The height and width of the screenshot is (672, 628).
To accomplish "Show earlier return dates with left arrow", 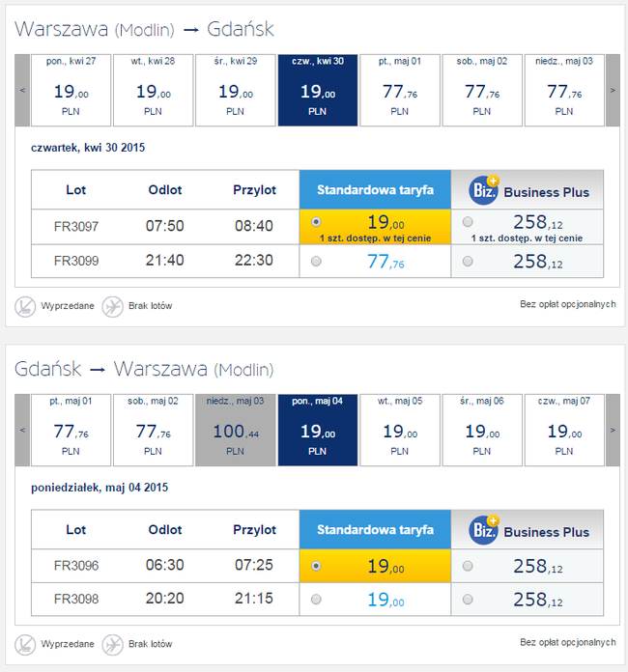I will 22,430.
